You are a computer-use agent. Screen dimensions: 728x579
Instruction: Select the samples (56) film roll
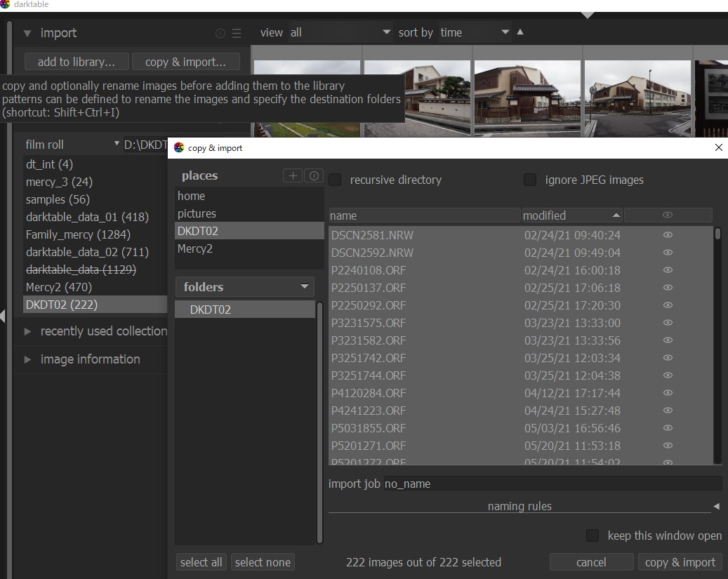[95, 199]
